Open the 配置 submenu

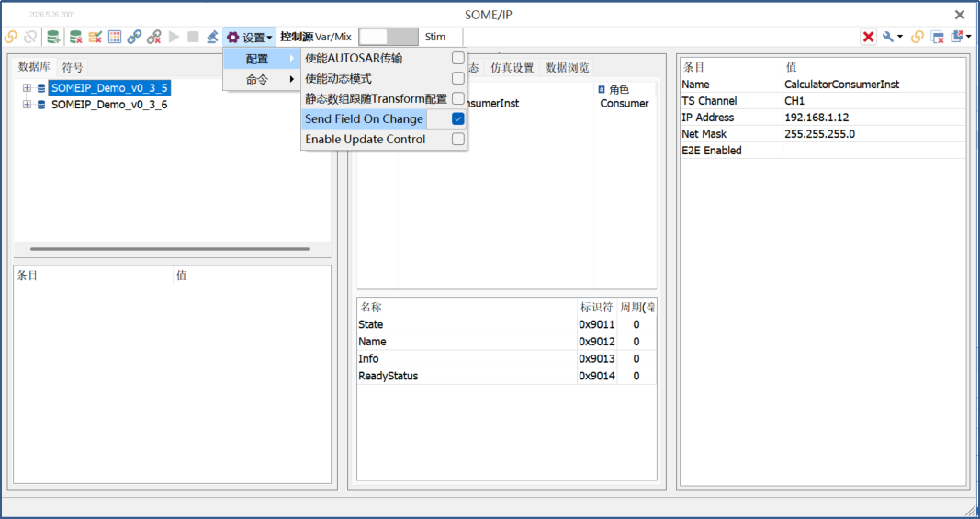(262, 59)
